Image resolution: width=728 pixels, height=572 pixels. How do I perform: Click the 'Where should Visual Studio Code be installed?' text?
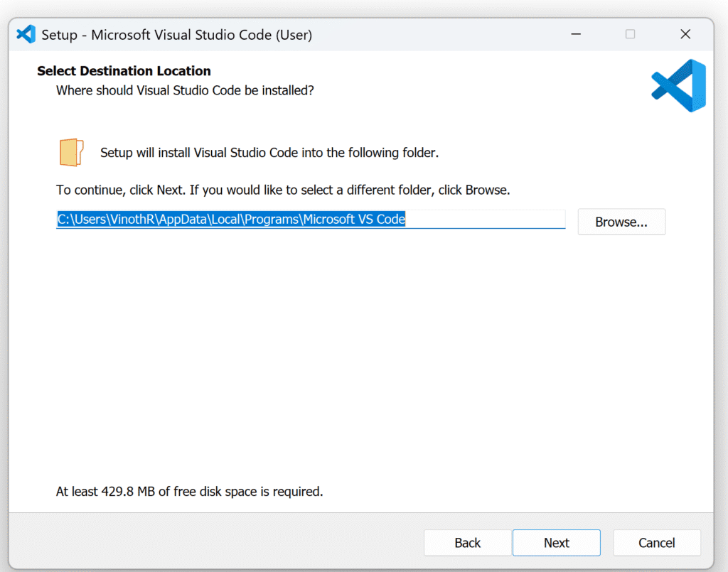186,90
